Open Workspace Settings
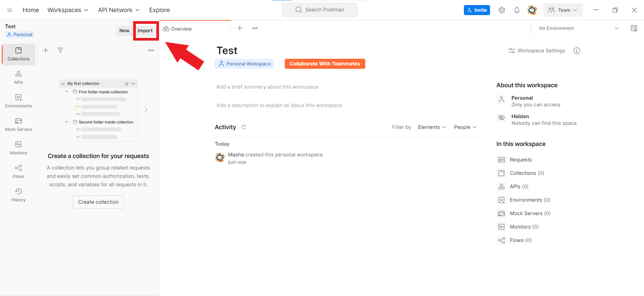Screen dimensions: 644x296 (537, 51)
